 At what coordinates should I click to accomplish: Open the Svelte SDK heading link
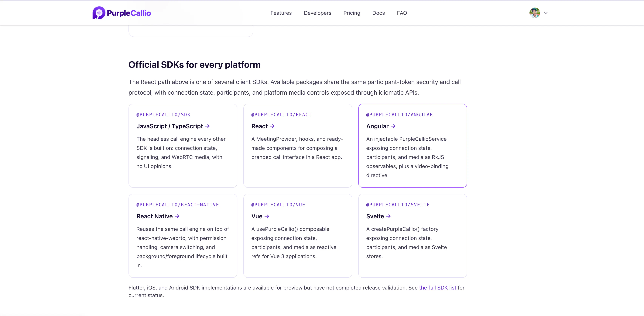pyautogui.click(x=375, y=216)
